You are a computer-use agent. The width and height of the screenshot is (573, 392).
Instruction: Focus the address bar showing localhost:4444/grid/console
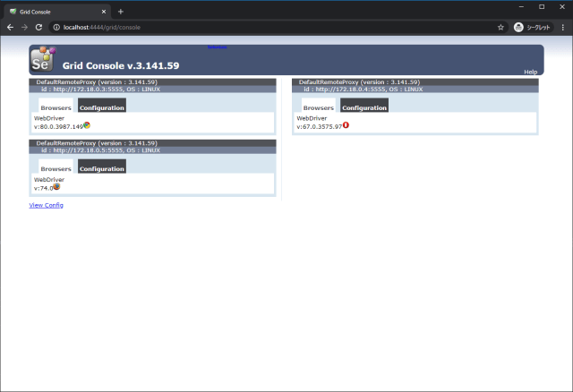(x=278, y=28)
